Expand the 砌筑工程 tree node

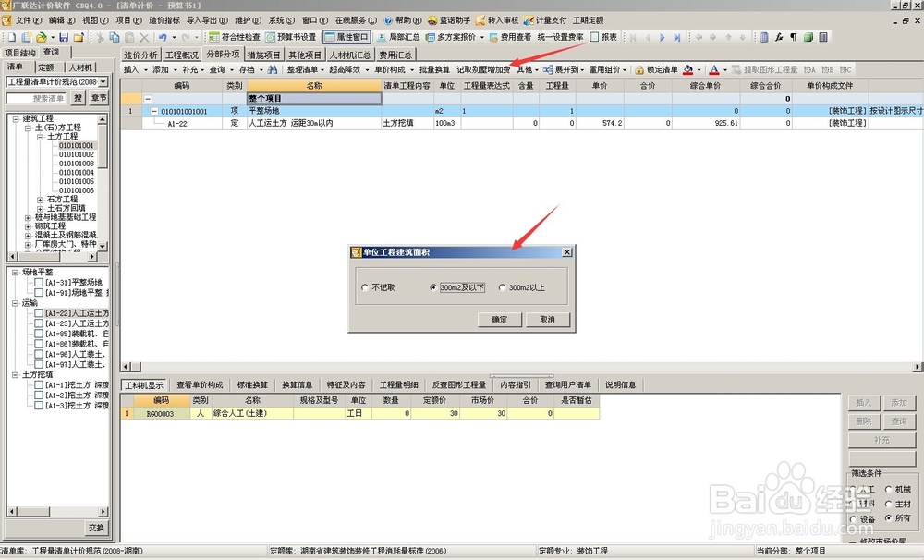(28, 226)
